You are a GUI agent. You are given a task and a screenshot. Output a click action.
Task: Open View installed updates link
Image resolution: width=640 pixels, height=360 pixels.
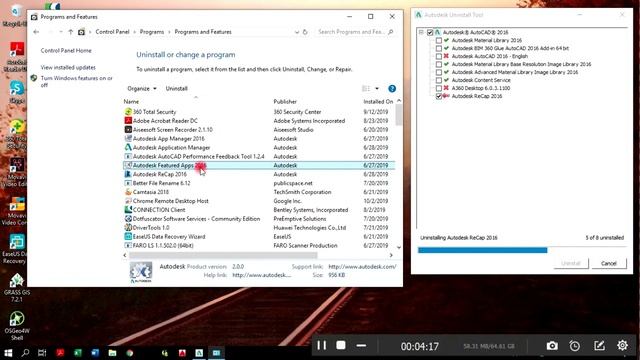coord(68,67)
